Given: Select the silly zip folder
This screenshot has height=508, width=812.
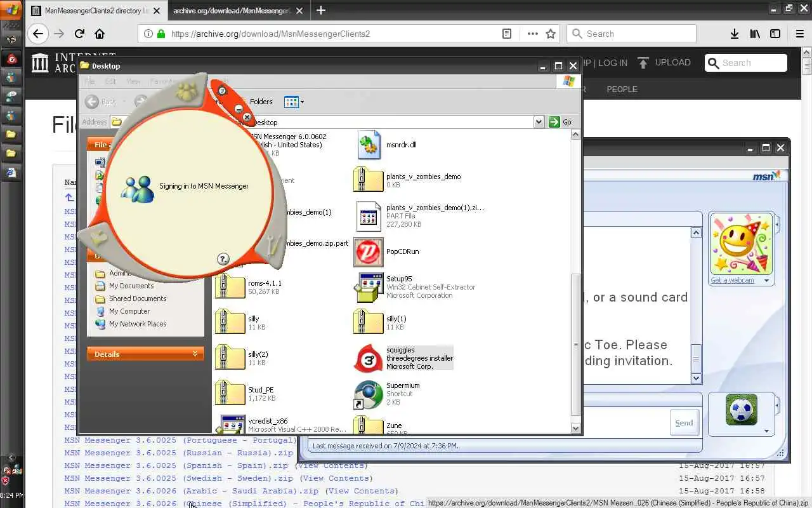Looking at the screenshot, I should 230,322.
